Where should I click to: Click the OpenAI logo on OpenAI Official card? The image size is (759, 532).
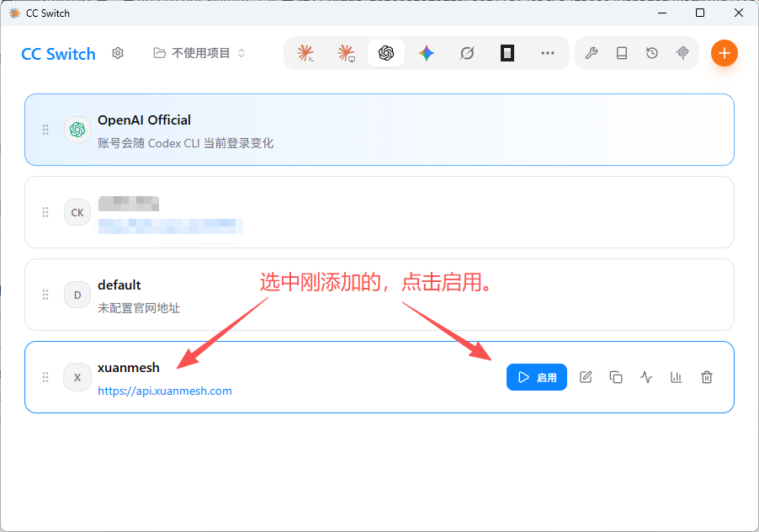click(x=77, y=130)
